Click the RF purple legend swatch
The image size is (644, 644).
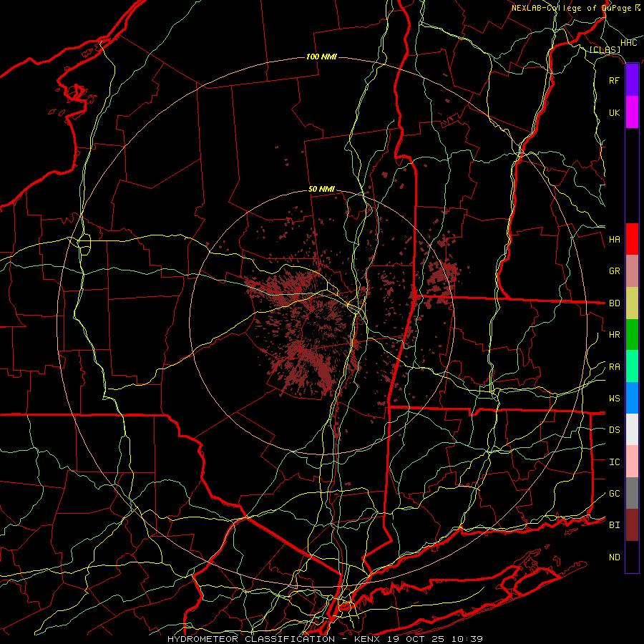pyautogui.click(x=632, y=80)
